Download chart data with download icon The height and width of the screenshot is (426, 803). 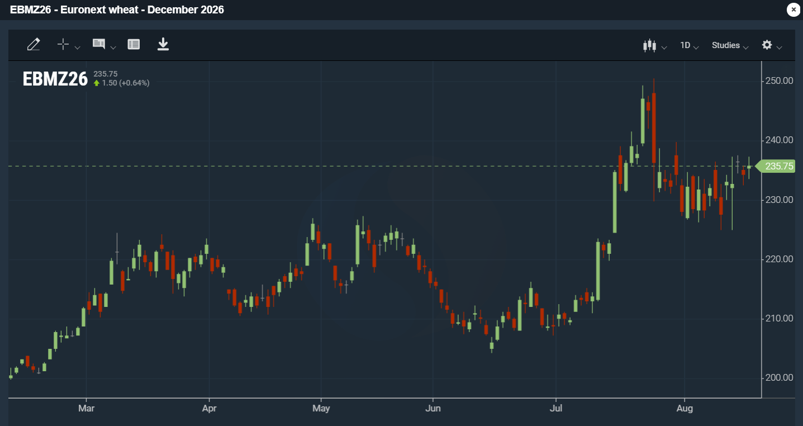click(x=163, y=44)
